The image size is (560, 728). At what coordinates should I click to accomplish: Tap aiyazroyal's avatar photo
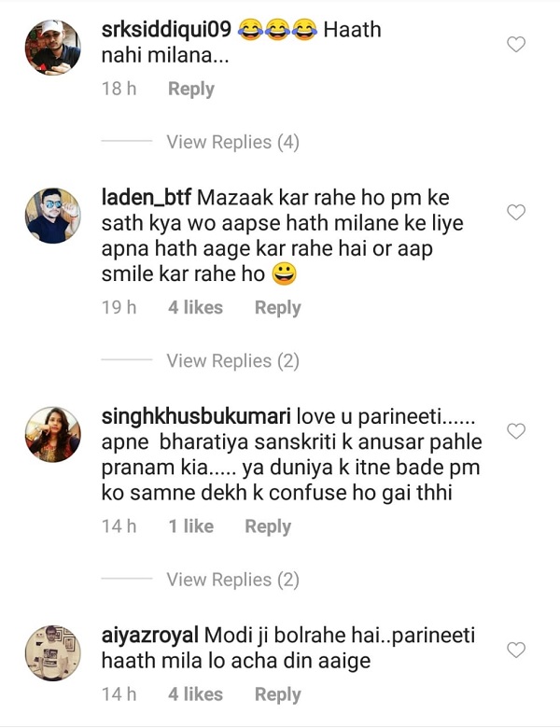pos(51,652)
